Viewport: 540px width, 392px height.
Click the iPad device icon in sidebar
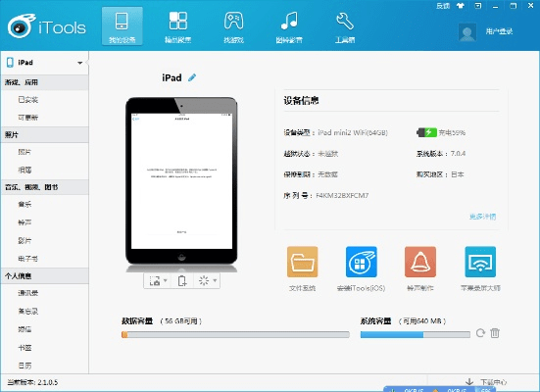coord(11,63)
